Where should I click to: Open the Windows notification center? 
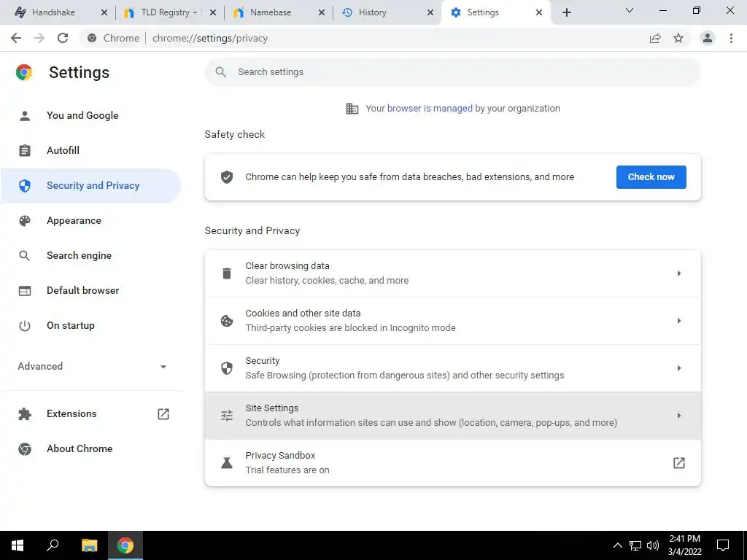tap(723, 545)
